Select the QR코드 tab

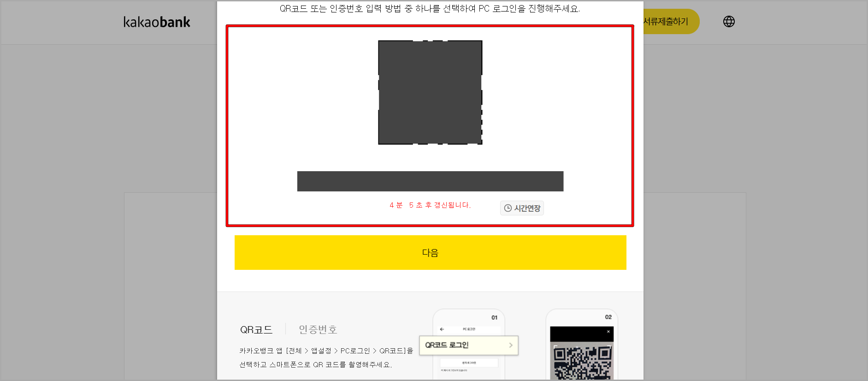256,329
